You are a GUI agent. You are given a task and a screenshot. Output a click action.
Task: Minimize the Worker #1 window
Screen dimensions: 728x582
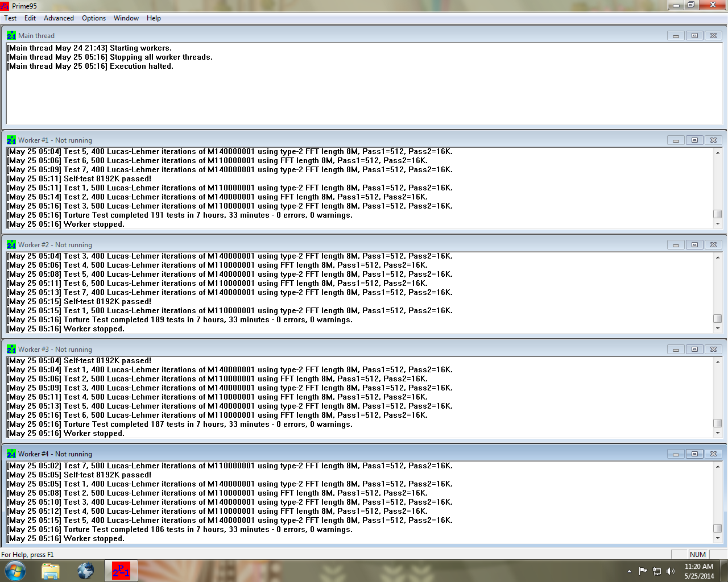pyautogui.click(x=676, y=140)
